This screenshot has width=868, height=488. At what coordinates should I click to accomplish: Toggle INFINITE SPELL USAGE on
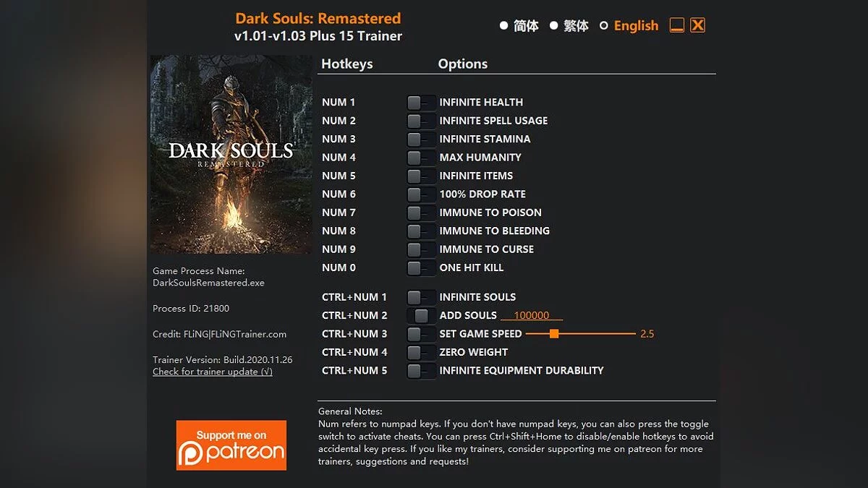420,120
